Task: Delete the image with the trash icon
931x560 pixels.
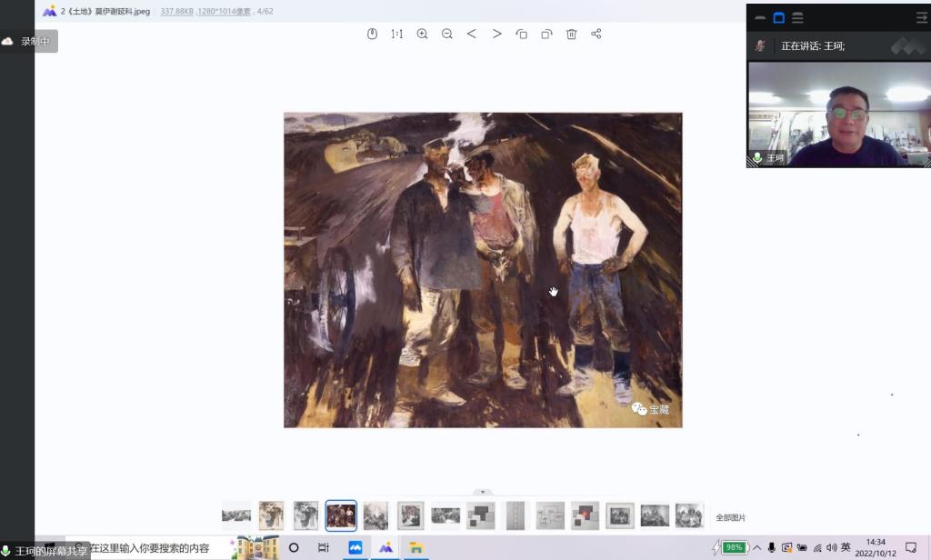Action: 572,34
